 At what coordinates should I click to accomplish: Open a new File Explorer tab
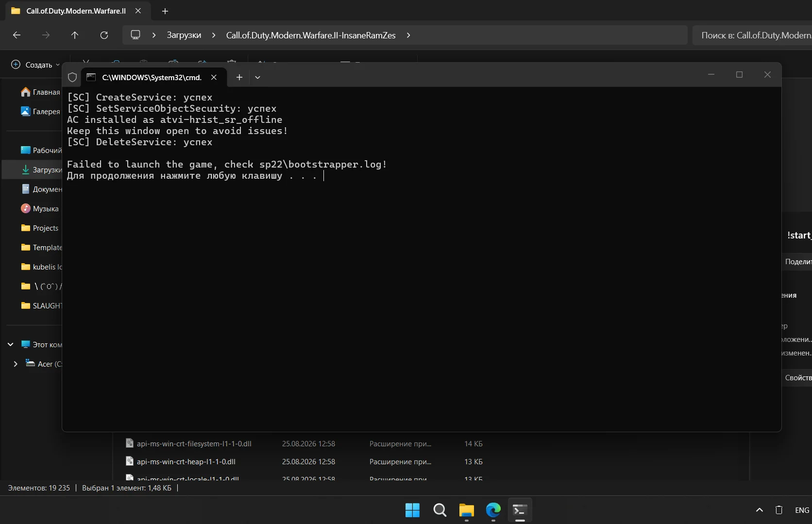tap(165, 11)
